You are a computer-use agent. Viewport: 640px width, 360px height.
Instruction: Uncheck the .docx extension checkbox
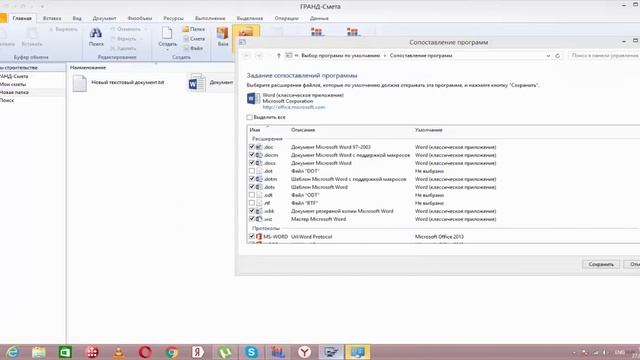(252, 163)
